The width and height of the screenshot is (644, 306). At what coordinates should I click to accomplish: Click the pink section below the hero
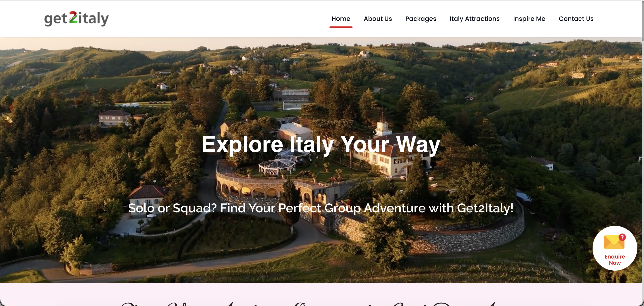click(320, 295)
